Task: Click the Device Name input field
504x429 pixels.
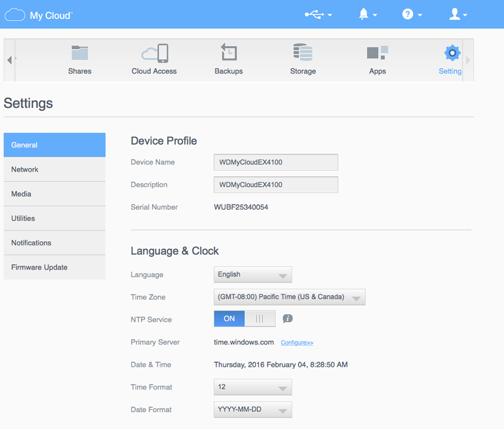Action: coord(276,162)
